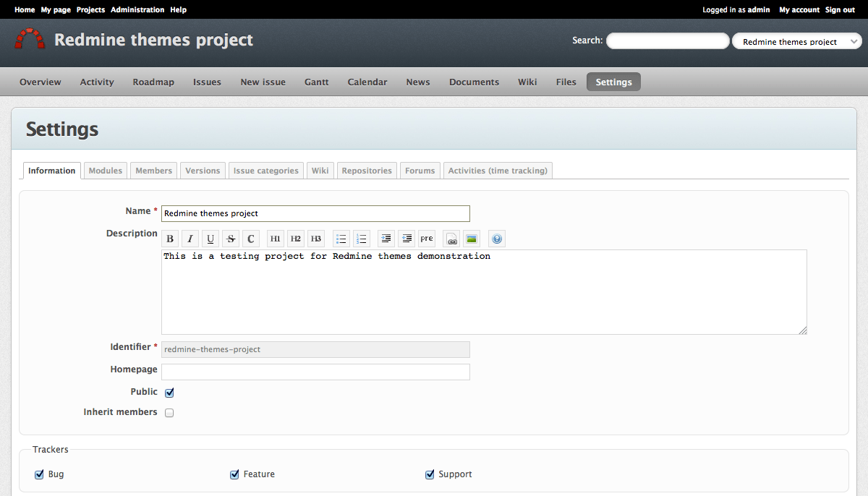Open the Roadmap page
The image size is (868, 496).
point(153,82)
